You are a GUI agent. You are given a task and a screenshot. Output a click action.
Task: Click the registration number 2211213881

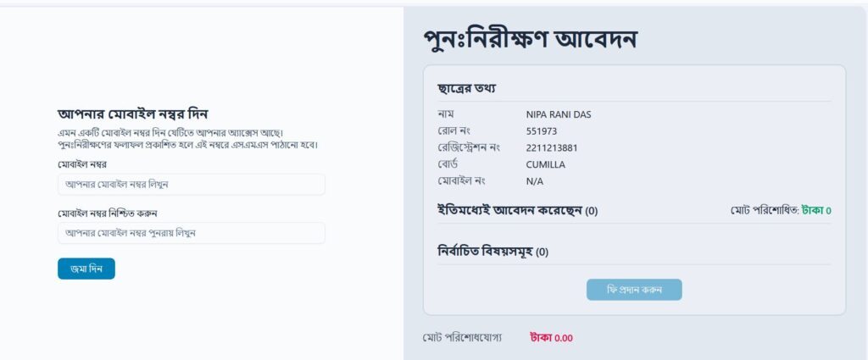click(551, 147)
